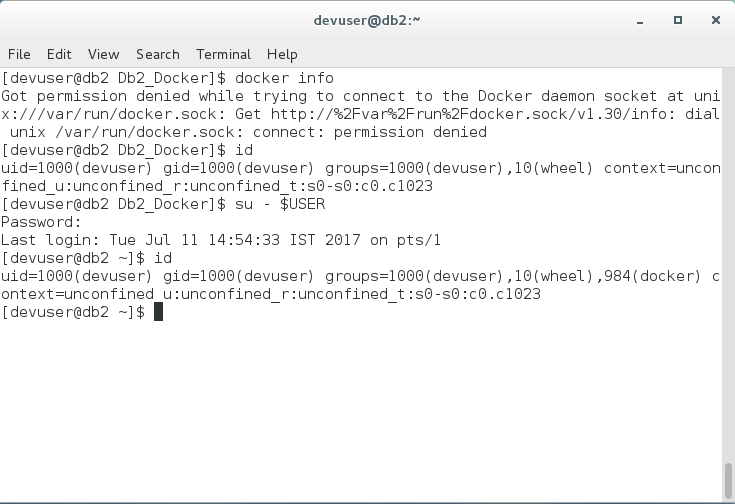Click the 'Password:' line

point(41,222)
